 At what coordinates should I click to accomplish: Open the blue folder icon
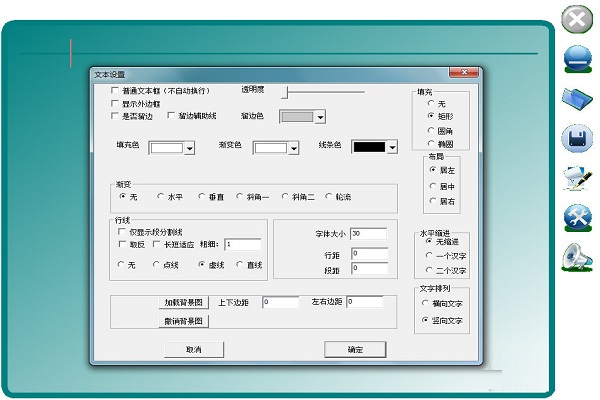tap(577, 99)
